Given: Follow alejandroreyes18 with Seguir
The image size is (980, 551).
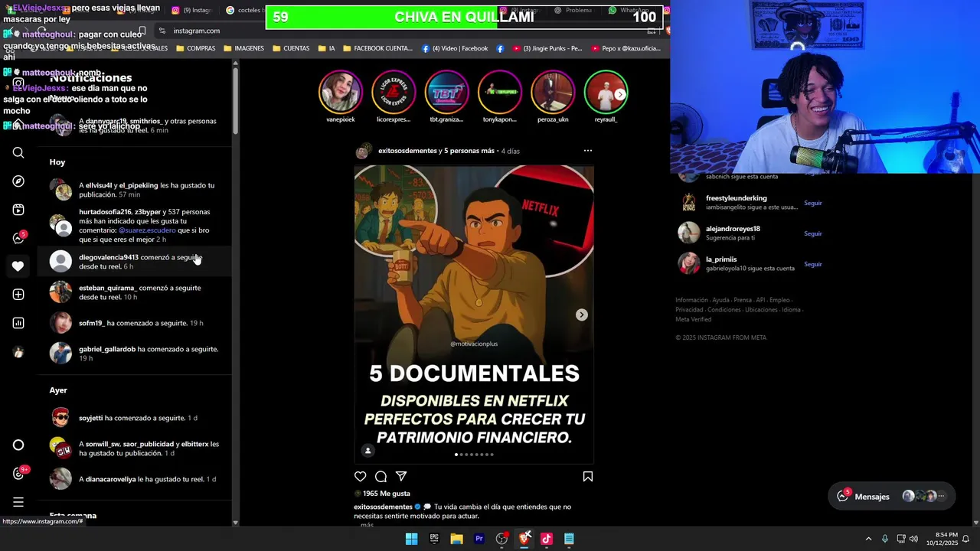Looking at the screenshot, I should pos(812,233).
